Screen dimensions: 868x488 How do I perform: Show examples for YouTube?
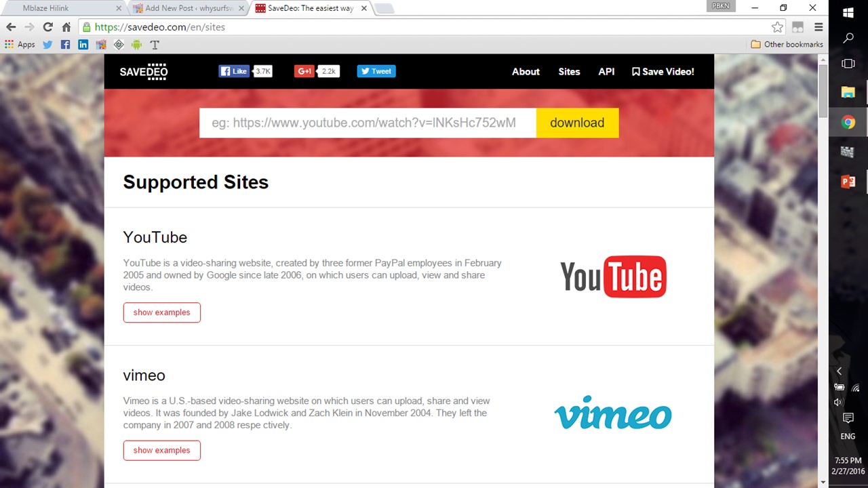click(x=161, y=312)
